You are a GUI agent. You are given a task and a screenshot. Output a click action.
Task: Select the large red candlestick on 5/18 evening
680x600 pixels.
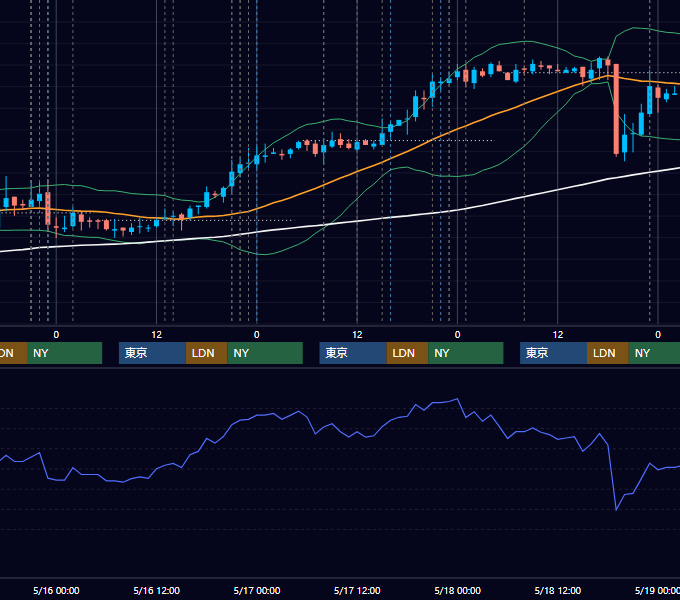616,109
